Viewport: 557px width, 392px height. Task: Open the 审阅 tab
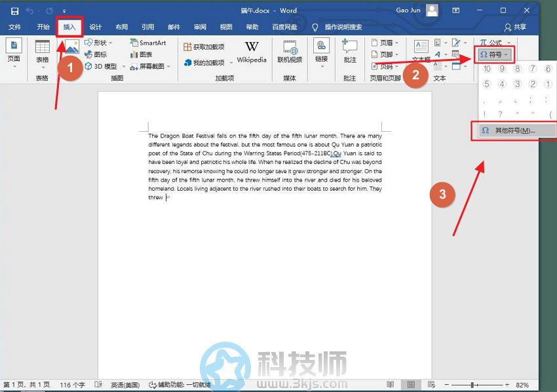click(x=200, y=27)
